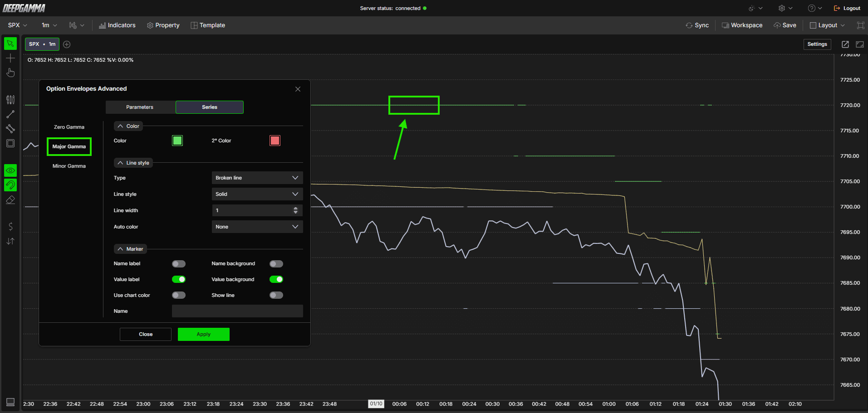Click fullscreen icon in top toolbar
868x413 pixels.
coord(860,25)
